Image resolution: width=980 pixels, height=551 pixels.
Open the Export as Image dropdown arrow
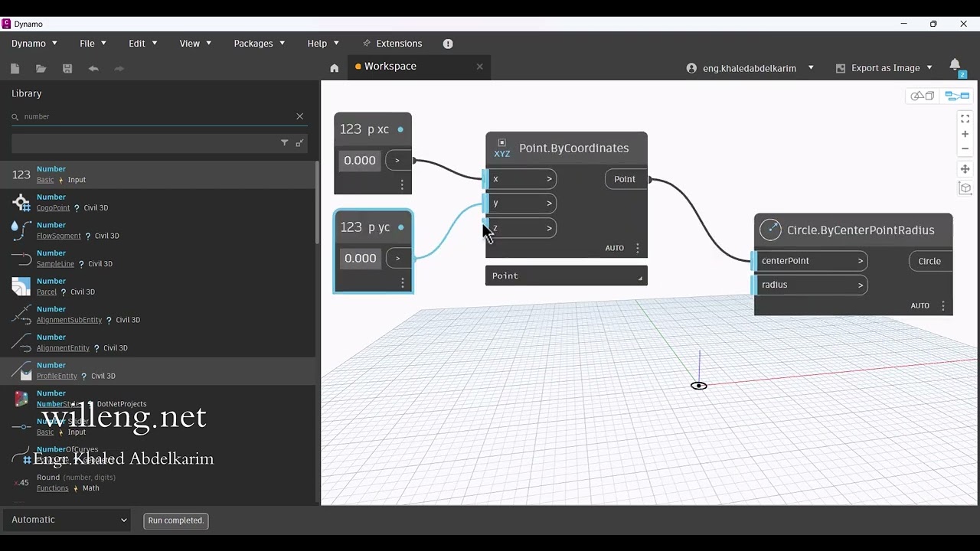click(929, 68)
